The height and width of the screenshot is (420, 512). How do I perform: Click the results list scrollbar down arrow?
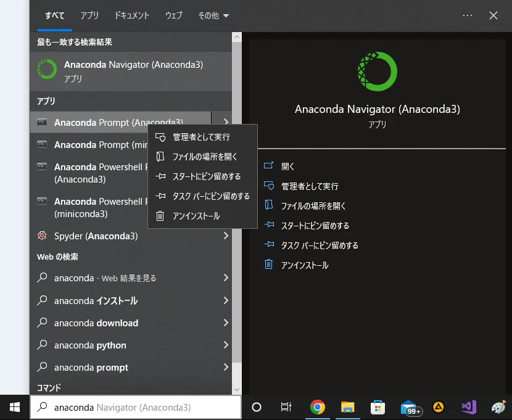pos(237,390)
